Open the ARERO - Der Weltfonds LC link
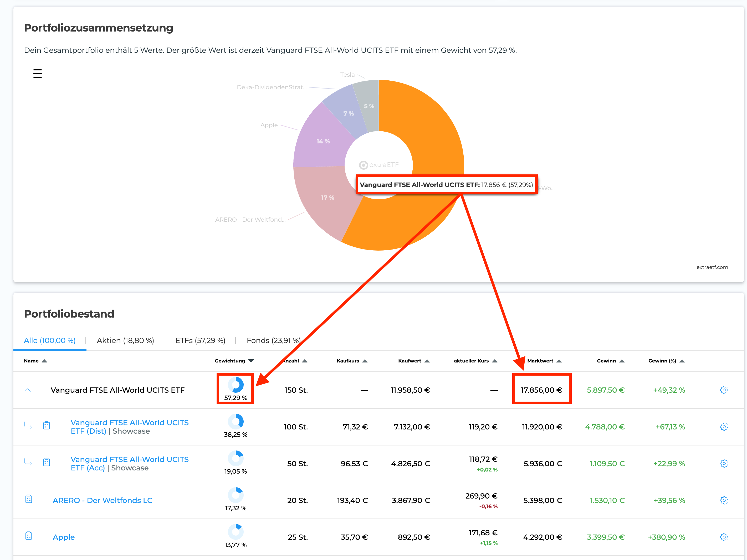Image resolution: width=747 pixels, height=560 pixels. (103, 500)
